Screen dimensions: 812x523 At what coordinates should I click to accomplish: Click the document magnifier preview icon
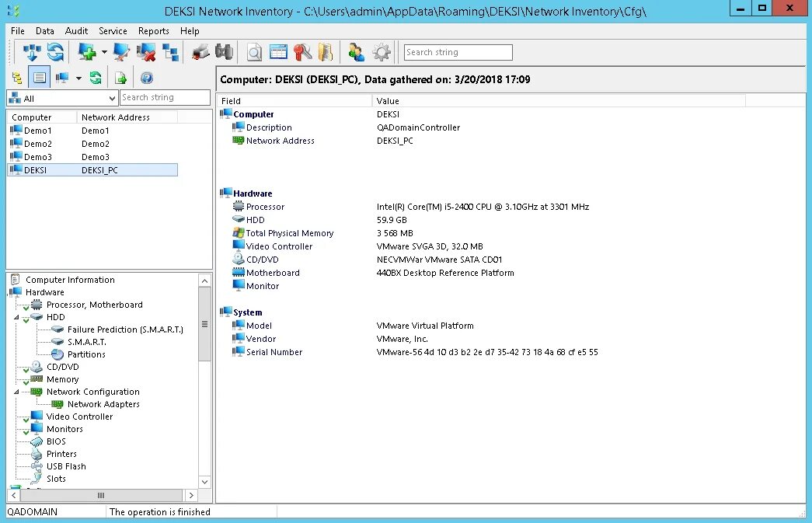[254, 52]
